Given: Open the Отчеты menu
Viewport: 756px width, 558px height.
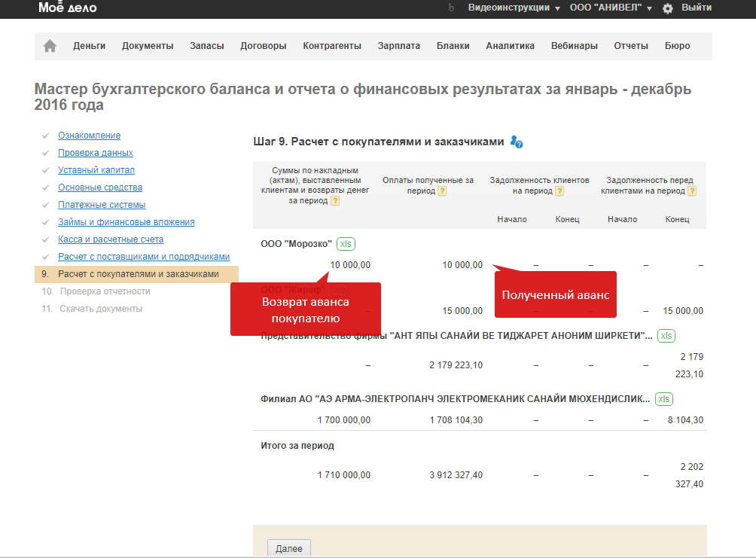Looking at the screenshot, I should 631,46.
